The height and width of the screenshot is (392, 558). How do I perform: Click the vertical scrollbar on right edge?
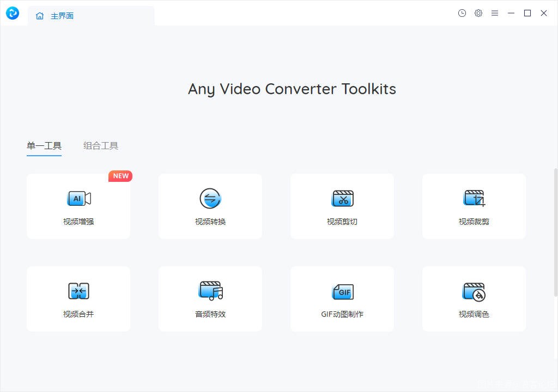(555, 232)
